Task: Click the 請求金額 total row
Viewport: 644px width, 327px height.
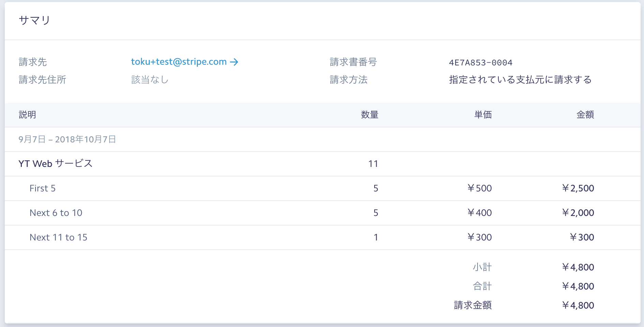Action: [472, 305]
